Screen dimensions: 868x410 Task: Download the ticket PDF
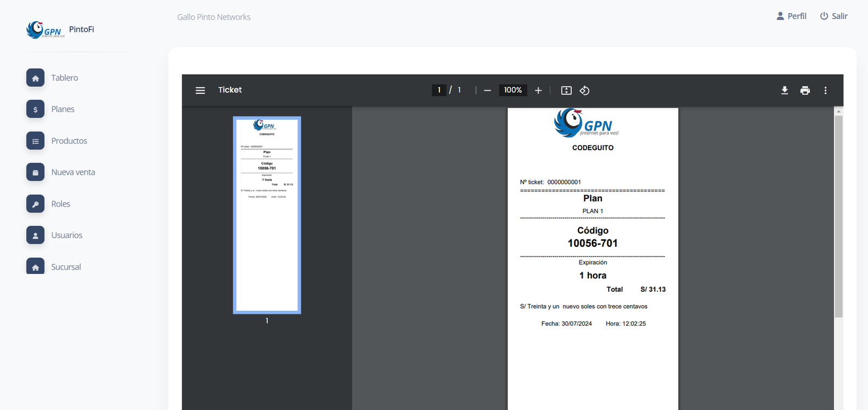[784, 91]
